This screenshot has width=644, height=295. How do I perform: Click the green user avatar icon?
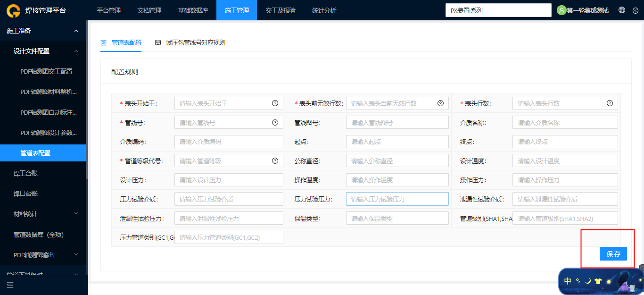[x=561, y=10]
